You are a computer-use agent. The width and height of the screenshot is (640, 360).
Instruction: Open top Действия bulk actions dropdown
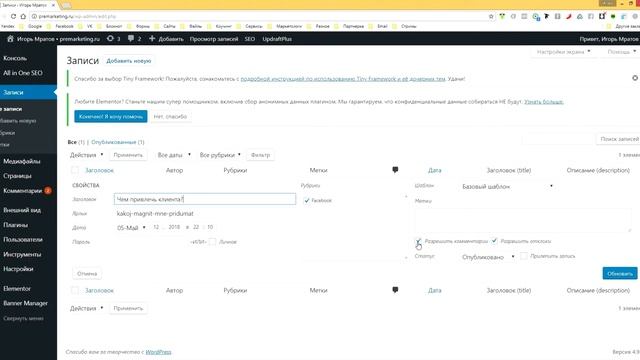pyautogui.click(x=87, y=155)
